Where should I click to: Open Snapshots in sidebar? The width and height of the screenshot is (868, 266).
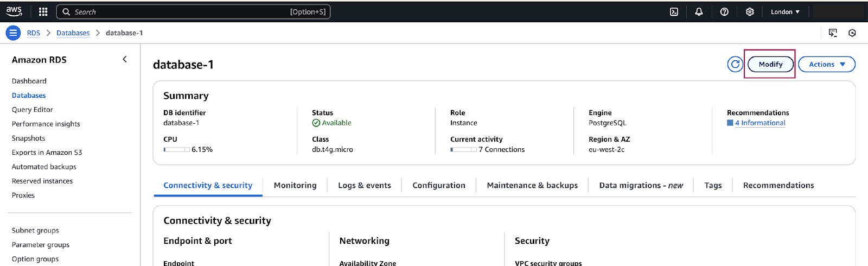point(29,138)
